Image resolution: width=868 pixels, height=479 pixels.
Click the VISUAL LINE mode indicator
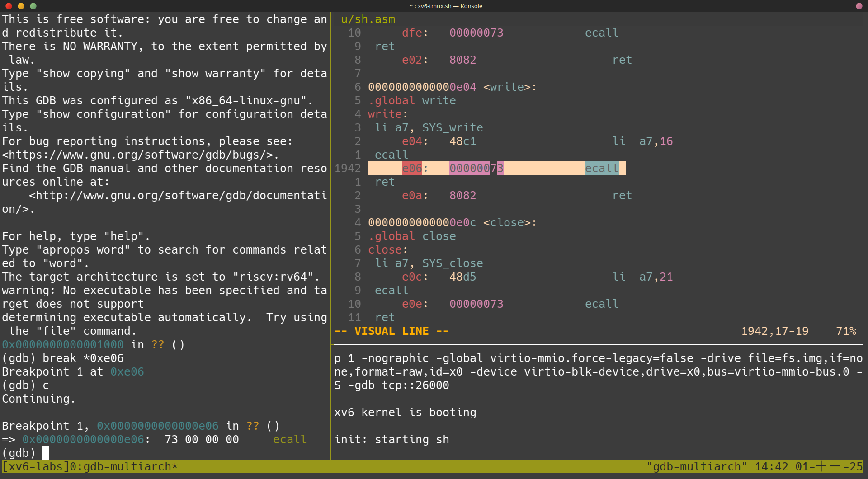point(392,331)
